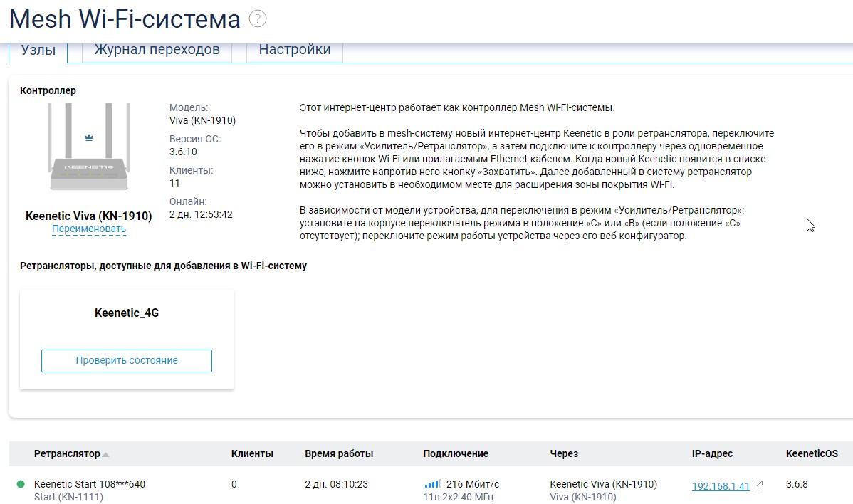
Task: Click the KeeneticOS column header
Action: (x=812, y=453)
